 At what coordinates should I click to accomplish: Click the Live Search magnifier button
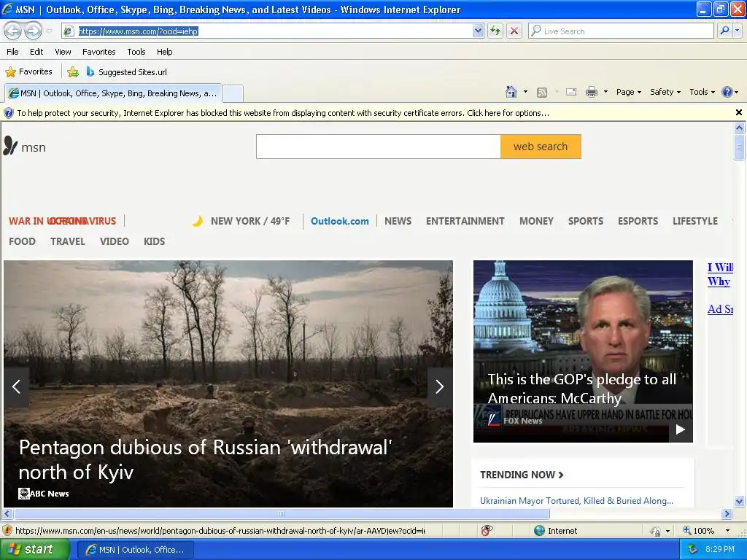724,31
